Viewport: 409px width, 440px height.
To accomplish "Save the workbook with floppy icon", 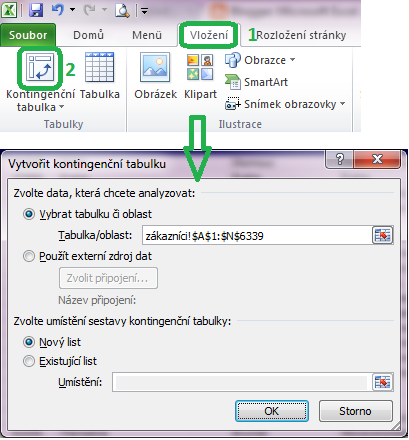I will tap(36, 10).
